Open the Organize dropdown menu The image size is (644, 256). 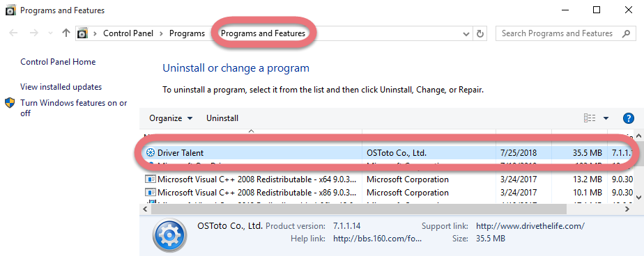tap(171, 118)
